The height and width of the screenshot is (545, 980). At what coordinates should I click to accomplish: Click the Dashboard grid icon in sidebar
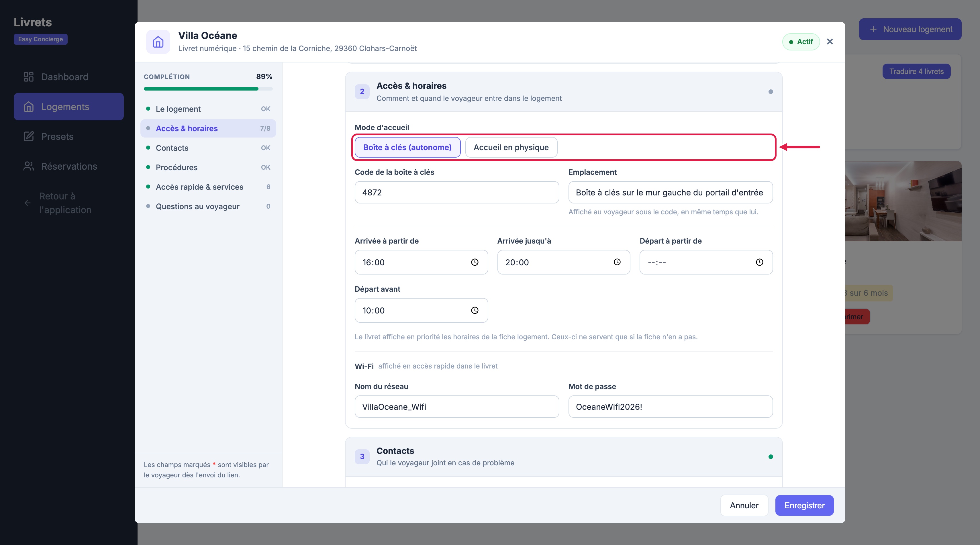(29, 77)
